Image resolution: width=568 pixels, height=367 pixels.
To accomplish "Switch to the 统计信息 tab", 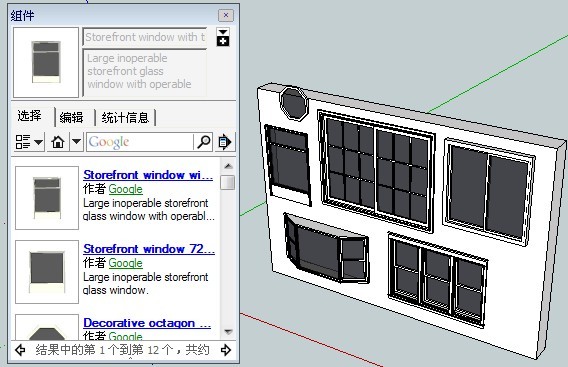I will click(125, 118).
